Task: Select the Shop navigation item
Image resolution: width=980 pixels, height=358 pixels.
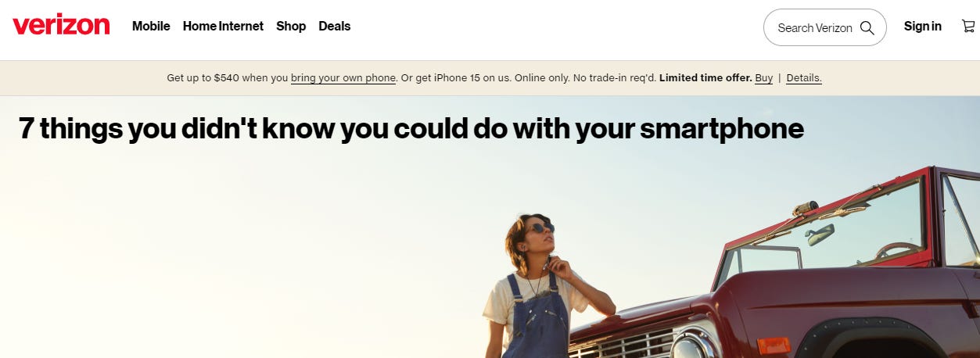Action: pyautogui.click(x=291, y=27)
